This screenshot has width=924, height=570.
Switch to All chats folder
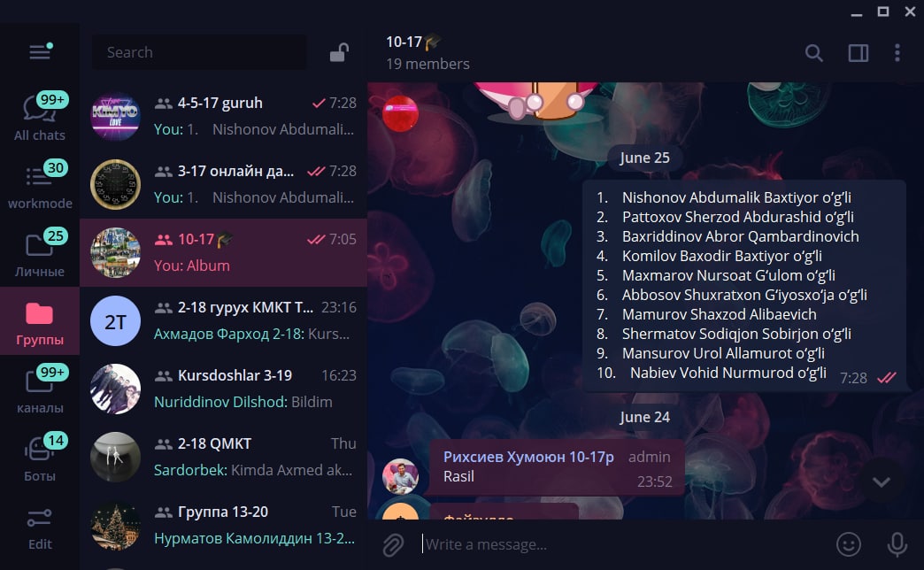40,116
